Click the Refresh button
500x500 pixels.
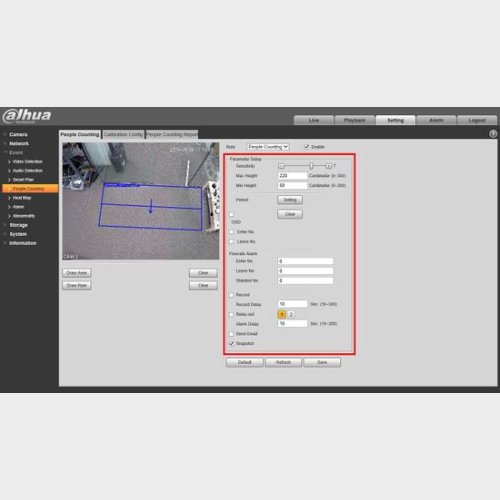(283, 362)
